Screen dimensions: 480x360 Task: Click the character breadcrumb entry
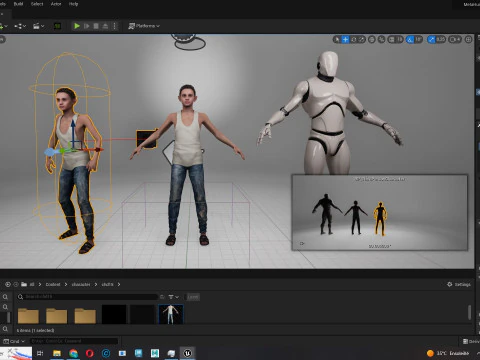[x=81, y=284]
